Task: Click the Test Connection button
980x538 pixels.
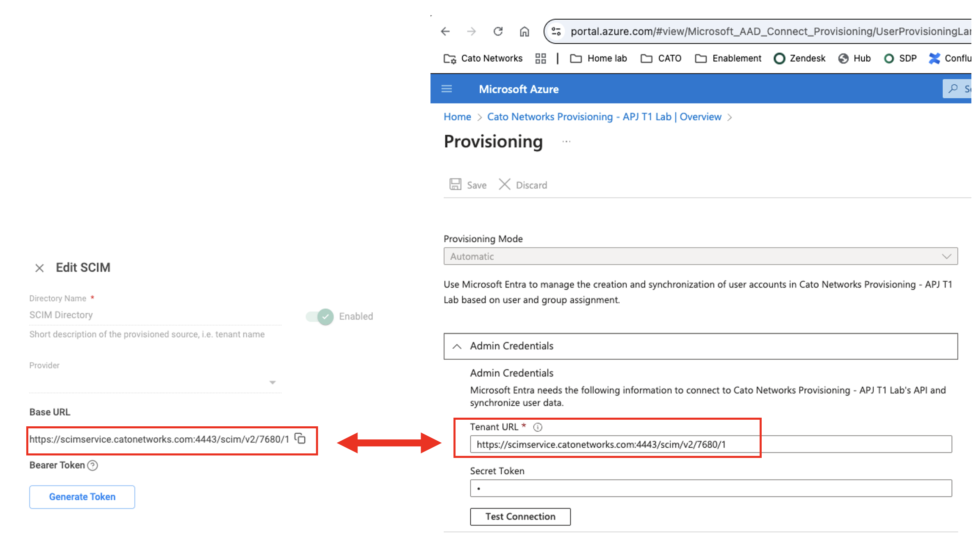Action: (x=520, y=516)
